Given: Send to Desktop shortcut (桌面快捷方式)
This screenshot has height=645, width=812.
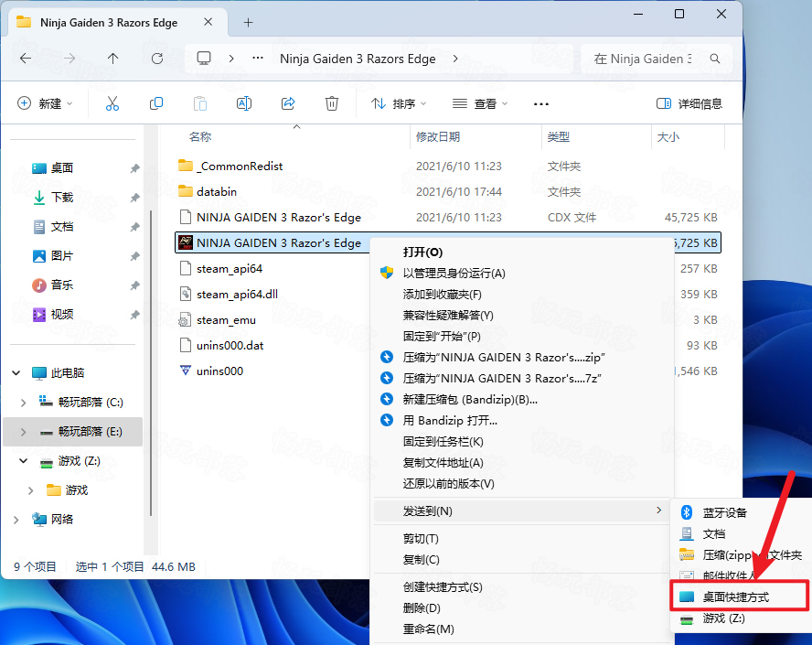Looking at the screenshot, I should (x=739, y=597).
